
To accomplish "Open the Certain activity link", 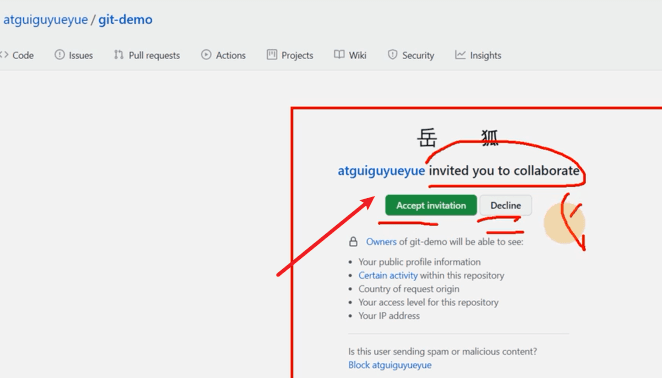I will (388, 275).
